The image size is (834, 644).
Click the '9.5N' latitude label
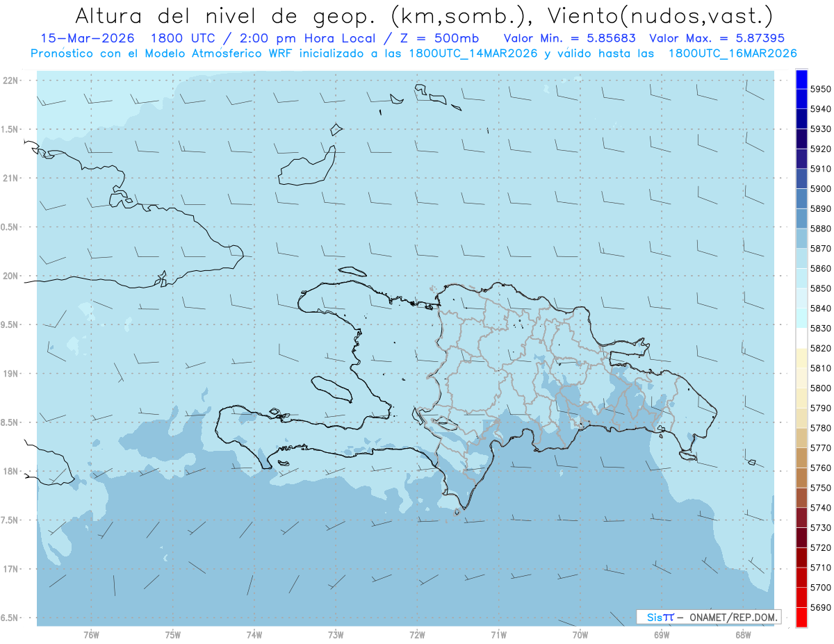pyautogui.click(x=9, y=324)
